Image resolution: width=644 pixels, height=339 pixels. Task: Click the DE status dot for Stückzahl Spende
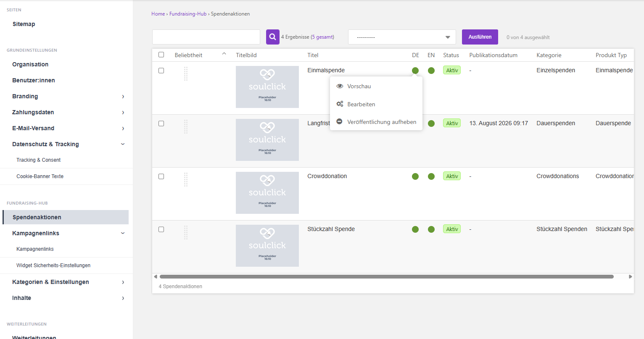[x=415, y=229]
